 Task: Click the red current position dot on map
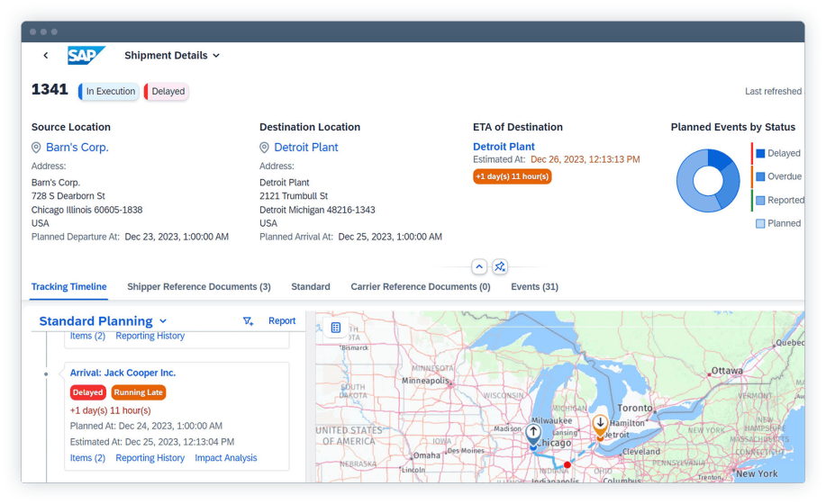(567, 465)
